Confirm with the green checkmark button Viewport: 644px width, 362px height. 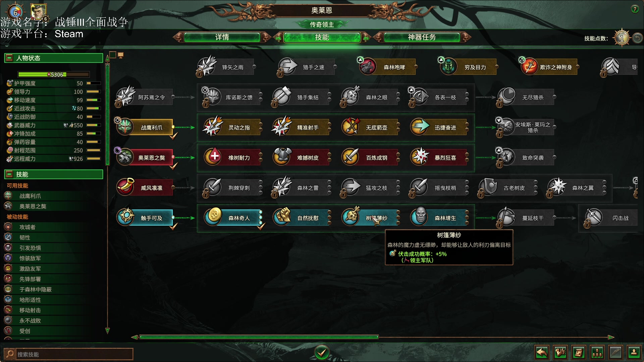pyautogui.click(x=322, y=352)
